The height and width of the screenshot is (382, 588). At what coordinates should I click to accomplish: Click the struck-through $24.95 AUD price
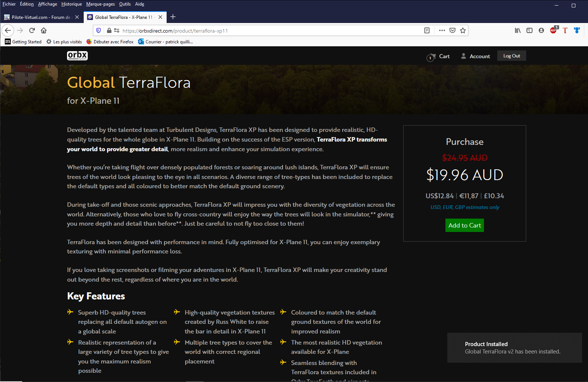465,158
